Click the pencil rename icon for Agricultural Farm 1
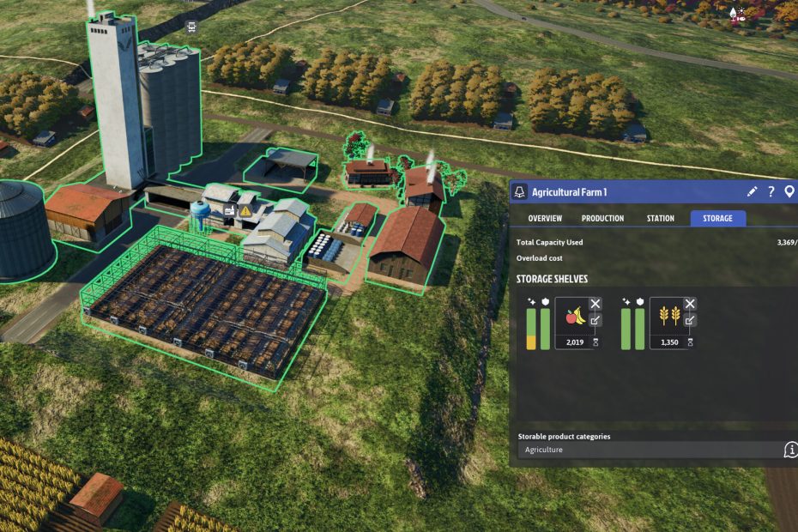 tap(753, 191)
